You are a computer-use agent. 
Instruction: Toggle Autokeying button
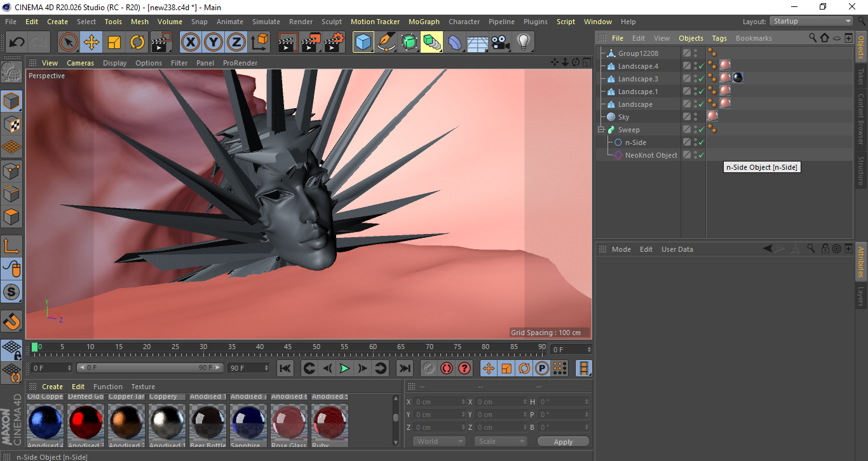(447, 368)
